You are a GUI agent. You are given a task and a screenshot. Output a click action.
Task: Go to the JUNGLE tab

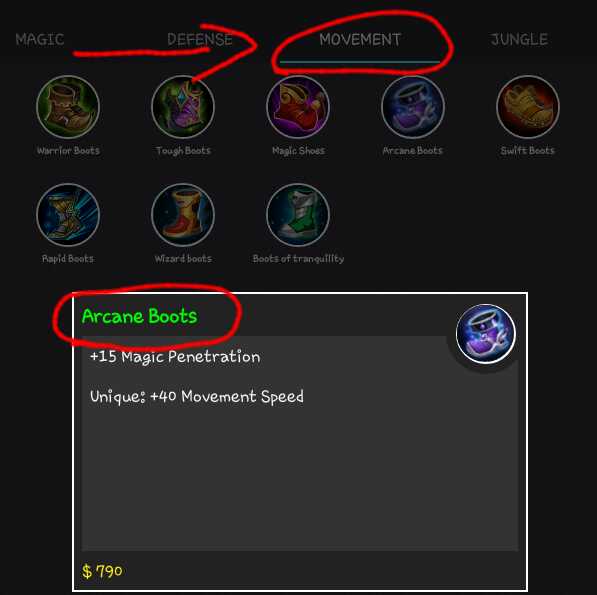coord(519,40)
